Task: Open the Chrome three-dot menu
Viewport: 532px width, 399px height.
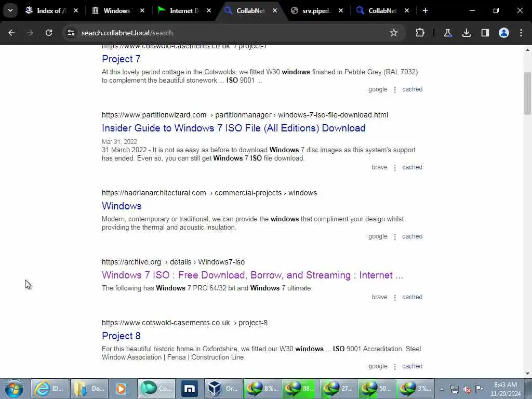Action: pos(521,33)
